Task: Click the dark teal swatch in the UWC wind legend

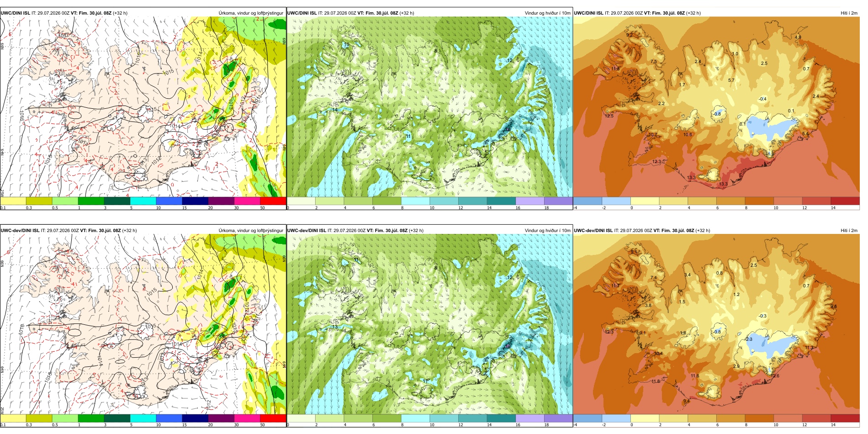Action: click(501, 201)
